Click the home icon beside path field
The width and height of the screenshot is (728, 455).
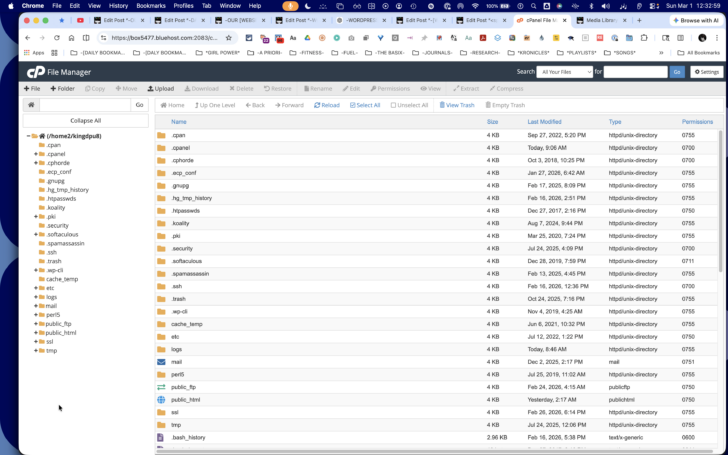click(31, 105)
